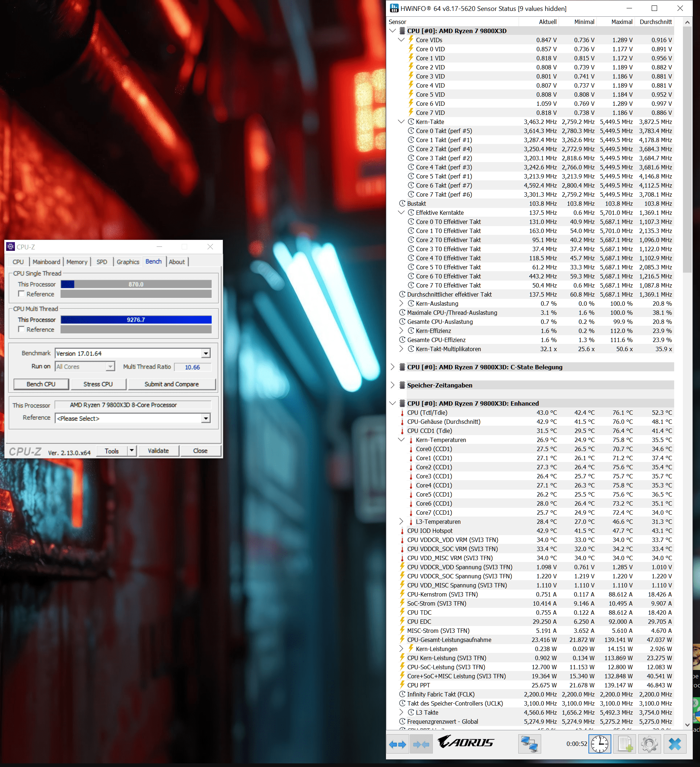Image resolution: width=700 pixels, height=767 pixels.
Task: Enable Single Thread Reference checkbox in CPU-Z
Action: point(21,294)
